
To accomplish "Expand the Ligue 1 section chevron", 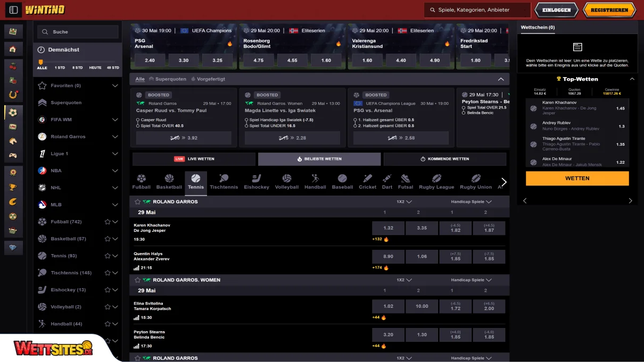I will click(115, 154).
